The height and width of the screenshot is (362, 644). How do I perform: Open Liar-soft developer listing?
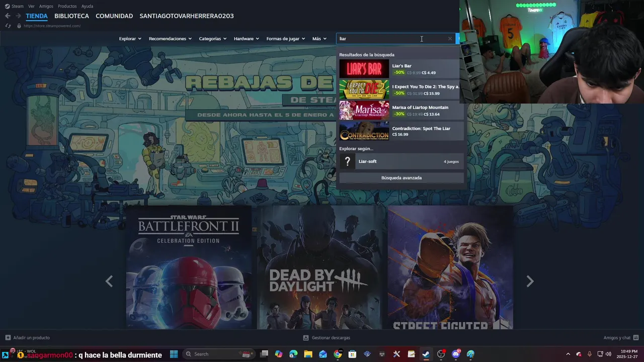pyautogui.click(x=401, y=161)
